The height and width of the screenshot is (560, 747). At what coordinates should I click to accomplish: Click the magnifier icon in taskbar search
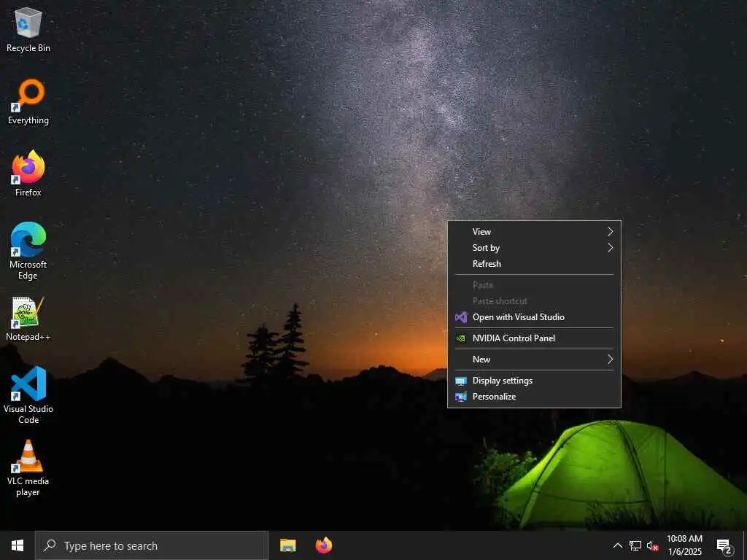pos(50,545)
